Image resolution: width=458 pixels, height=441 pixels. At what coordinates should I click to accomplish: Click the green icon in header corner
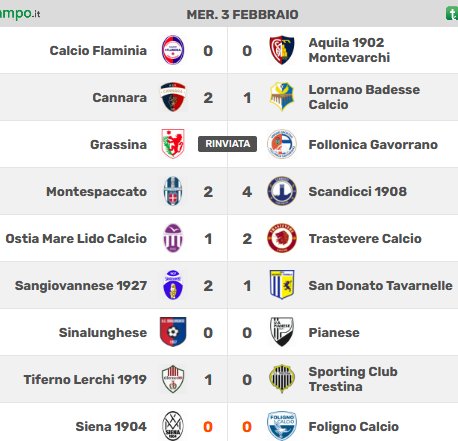click(452, 14)
